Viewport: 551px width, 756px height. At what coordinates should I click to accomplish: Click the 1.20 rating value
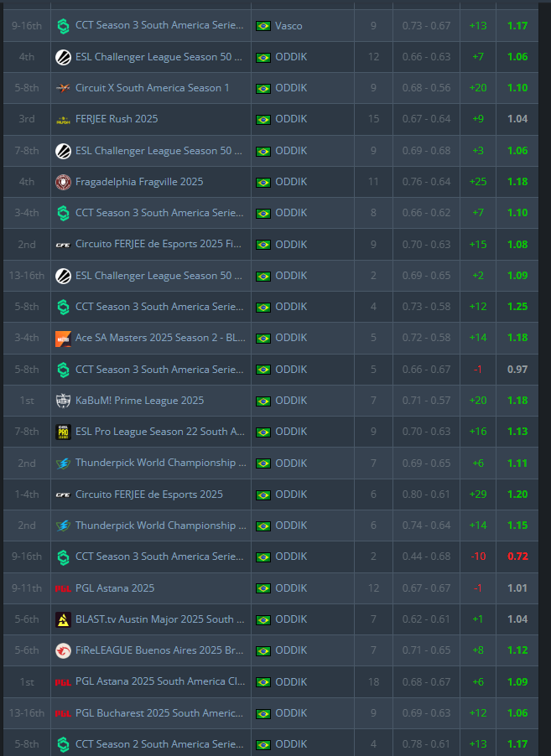coord(517,495)
